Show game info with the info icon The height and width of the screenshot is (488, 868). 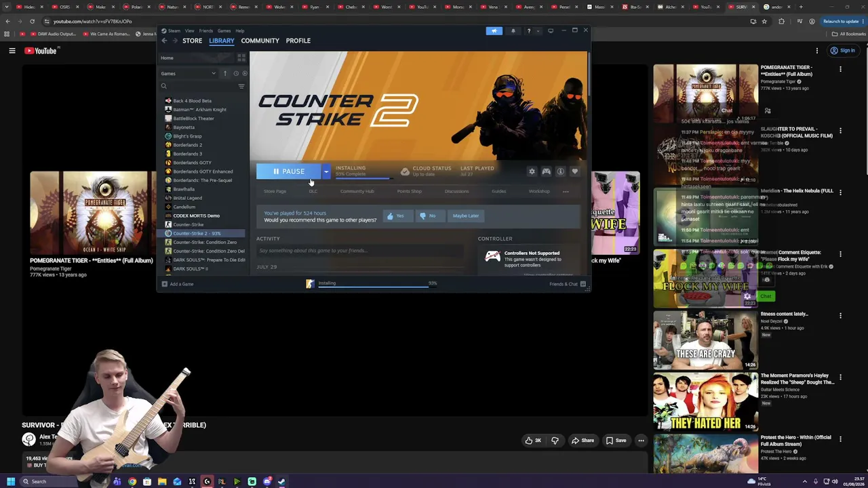pyautogui.click(x=560, y=171)
